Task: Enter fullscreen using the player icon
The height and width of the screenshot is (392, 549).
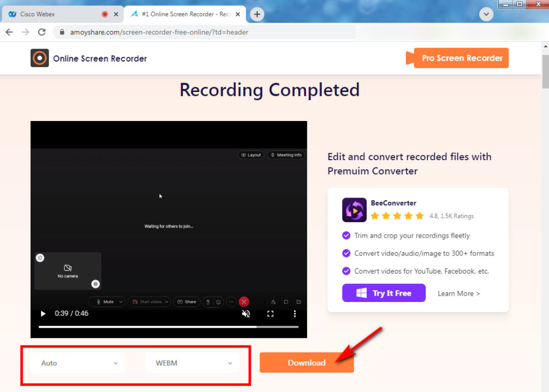Action: [270, 313]
